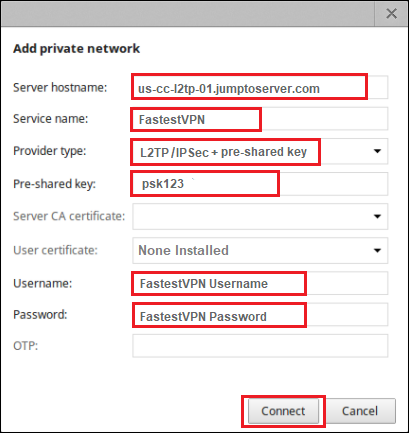The height and width of the screenshot is (433, 409).
Task: Focus the Password input field
Action: [x=260, y=315]
